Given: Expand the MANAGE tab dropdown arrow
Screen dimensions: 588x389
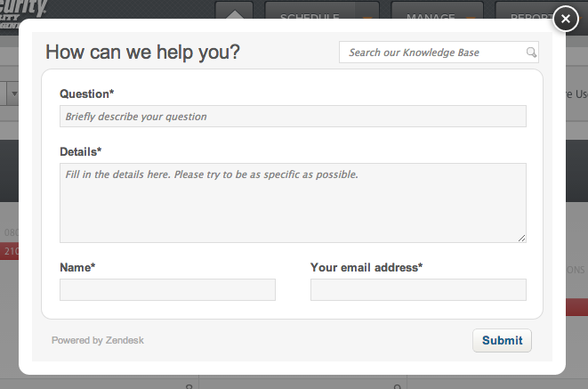Looking at the screenshot, I should 471,16.
